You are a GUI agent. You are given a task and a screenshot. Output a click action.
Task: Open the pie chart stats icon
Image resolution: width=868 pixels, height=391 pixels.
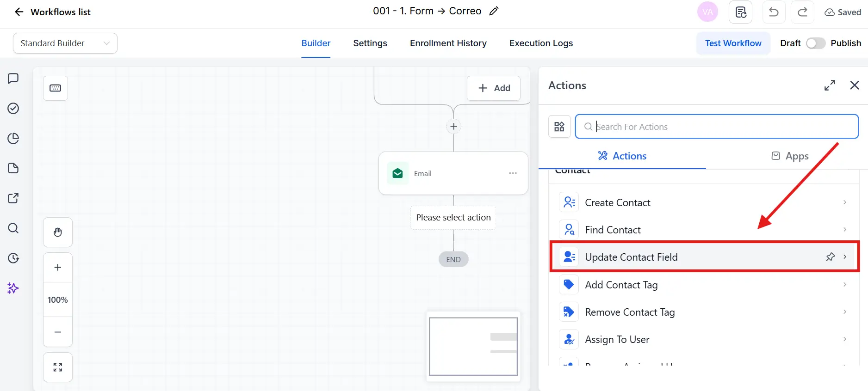(13, 138)
